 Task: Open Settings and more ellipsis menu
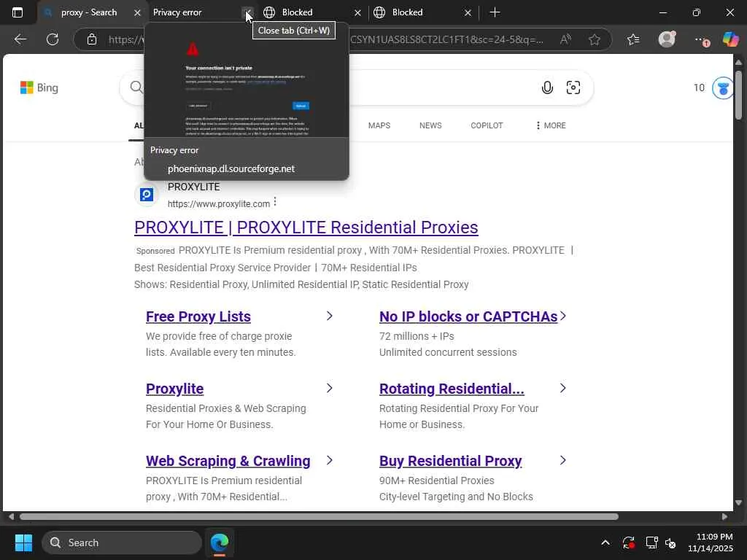pyautogui.click(x=700, y=40)
